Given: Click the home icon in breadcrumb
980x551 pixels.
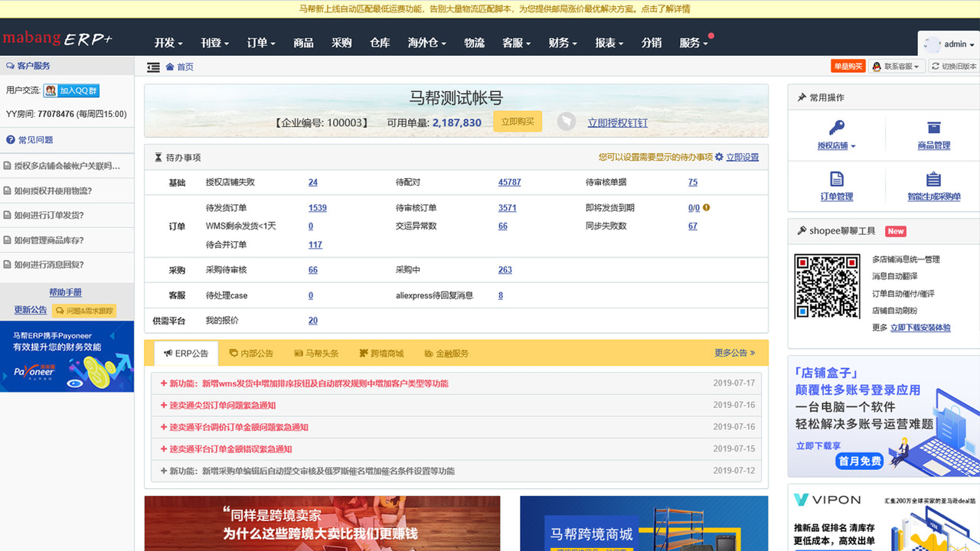Looking at the screenshot, I should tap(170, 67).
